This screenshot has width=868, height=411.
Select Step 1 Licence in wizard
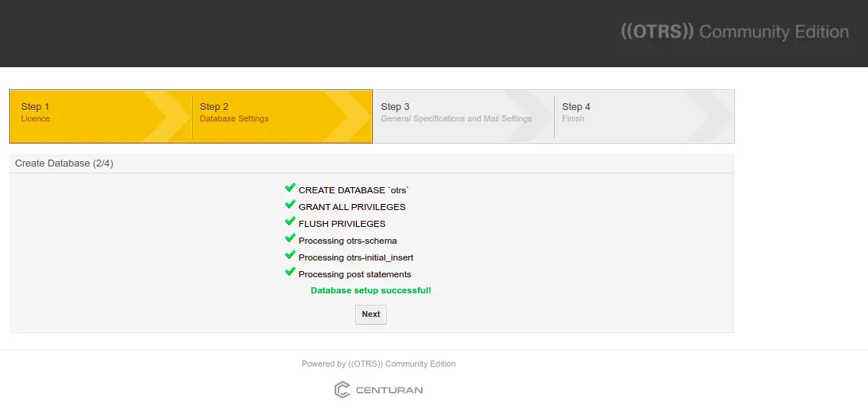pos(101,116)
